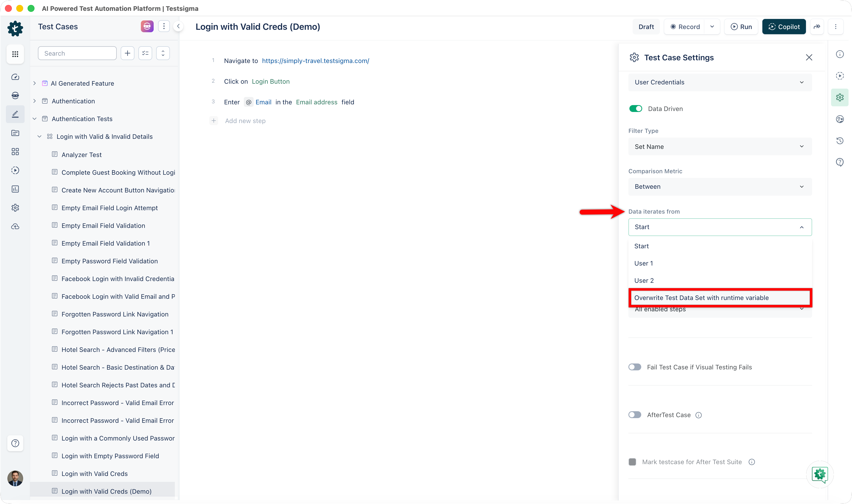Open the settings gear icon in left sidebar

[15, 207]
